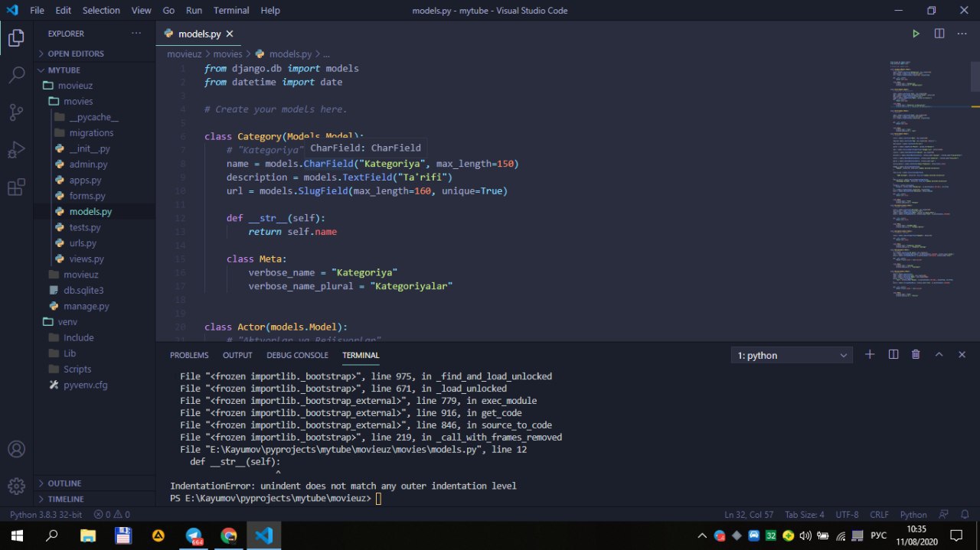Open Telegram from the taskbar

(194, 536)
